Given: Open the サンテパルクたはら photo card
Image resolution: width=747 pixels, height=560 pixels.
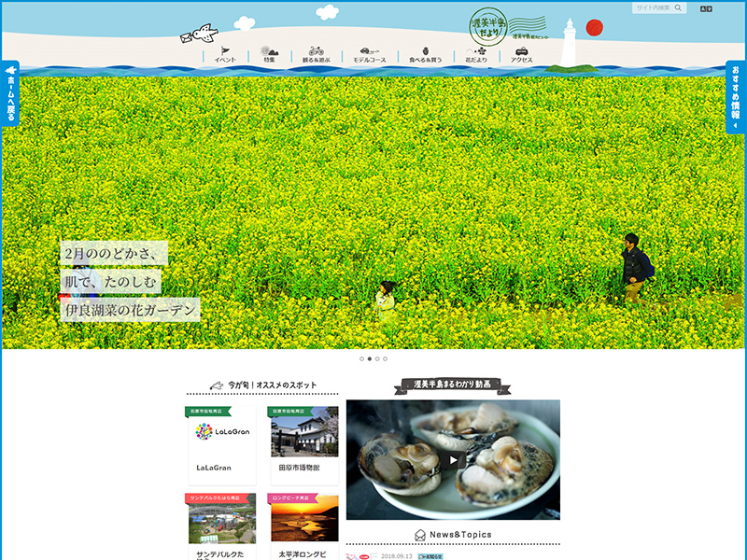Looking at the screenshot, I should tap(222, 519).
